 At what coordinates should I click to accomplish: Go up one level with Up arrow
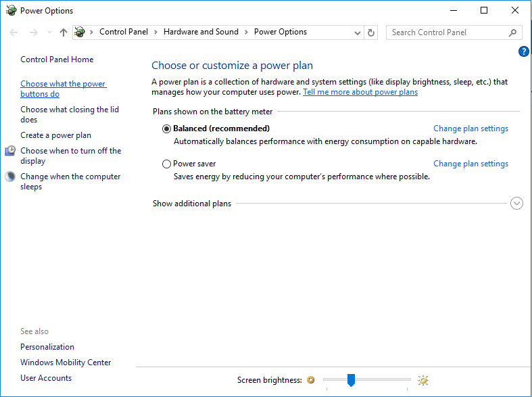[64, 32]
